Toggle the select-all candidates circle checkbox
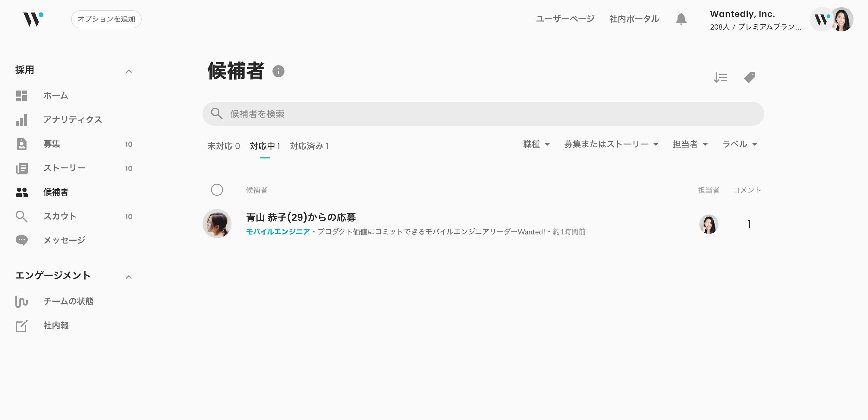The height and width of the screenshot is (420, 868). (217, 190)
